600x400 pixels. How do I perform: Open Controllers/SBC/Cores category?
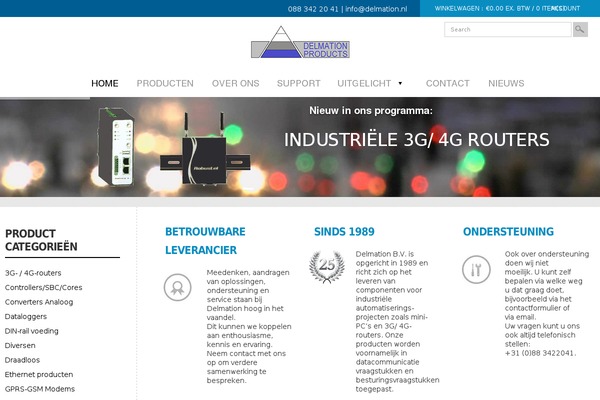(x=43, y=287)
